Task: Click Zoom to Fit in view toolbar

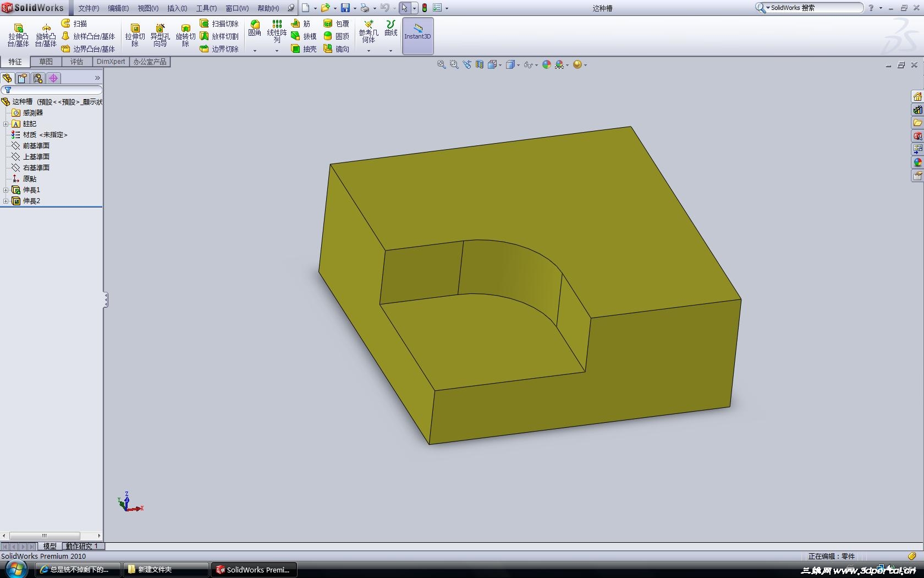Action: coord(441,65)
